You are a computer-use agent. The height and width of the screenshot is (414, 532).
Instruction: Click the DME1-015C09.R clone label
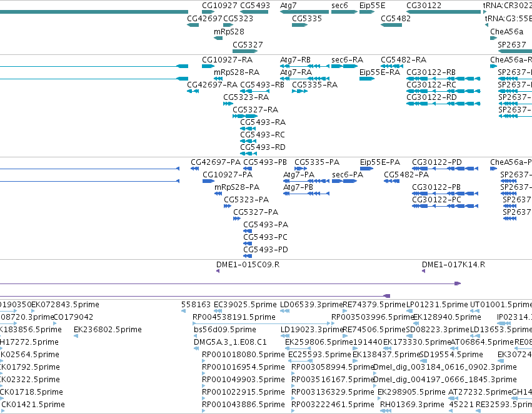pos(248,265)
